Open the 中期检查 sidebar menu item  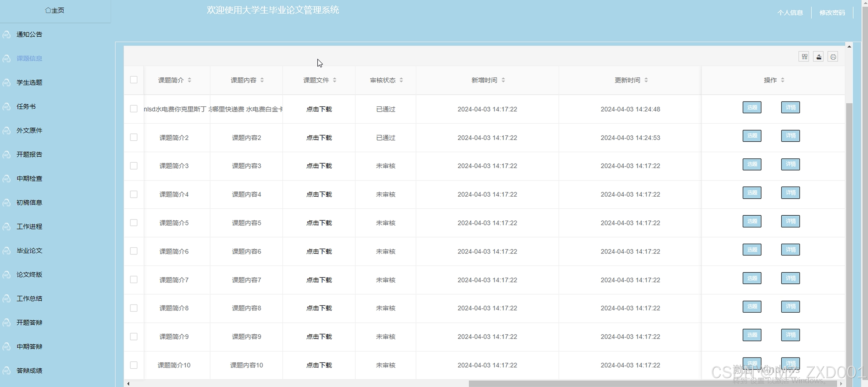29,179
